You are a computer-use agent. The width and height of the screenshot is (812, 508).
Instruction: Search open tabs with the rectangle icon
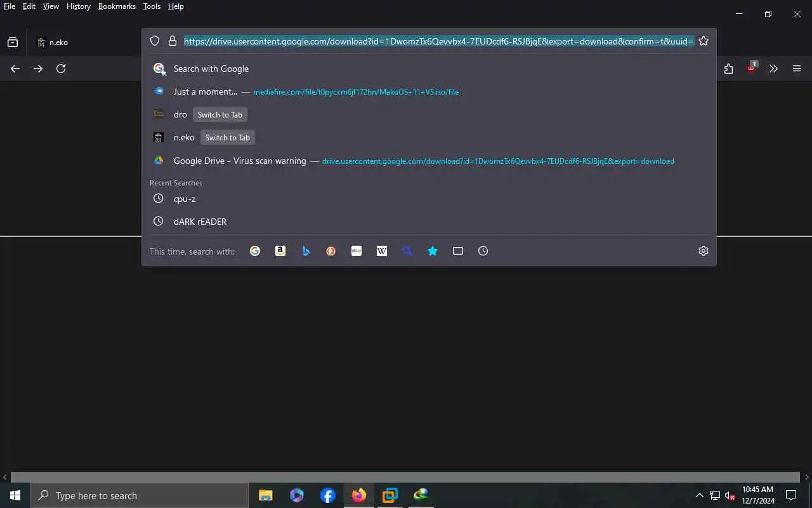click(x=458, y=251)
